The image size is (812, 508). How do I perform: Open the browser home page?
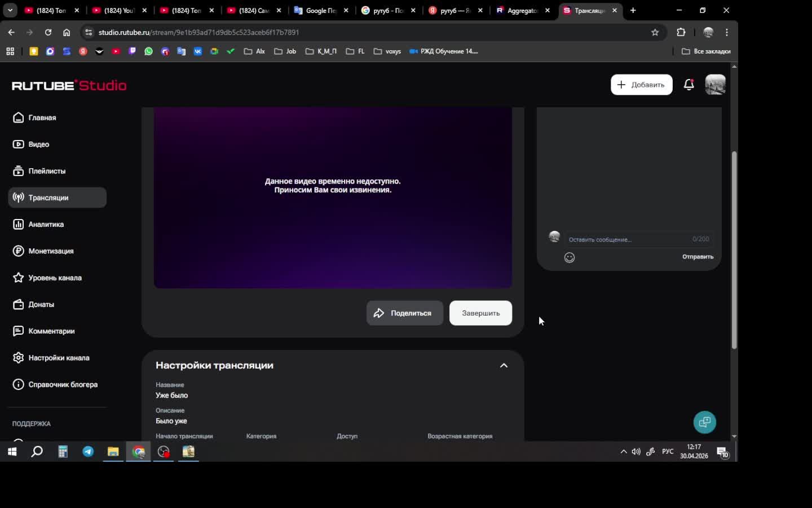pos(67,33)
